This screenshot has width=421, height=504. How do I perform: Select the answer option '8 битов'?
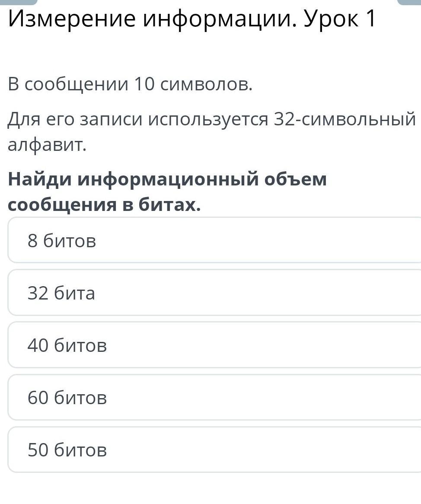[x=214, y=240]
